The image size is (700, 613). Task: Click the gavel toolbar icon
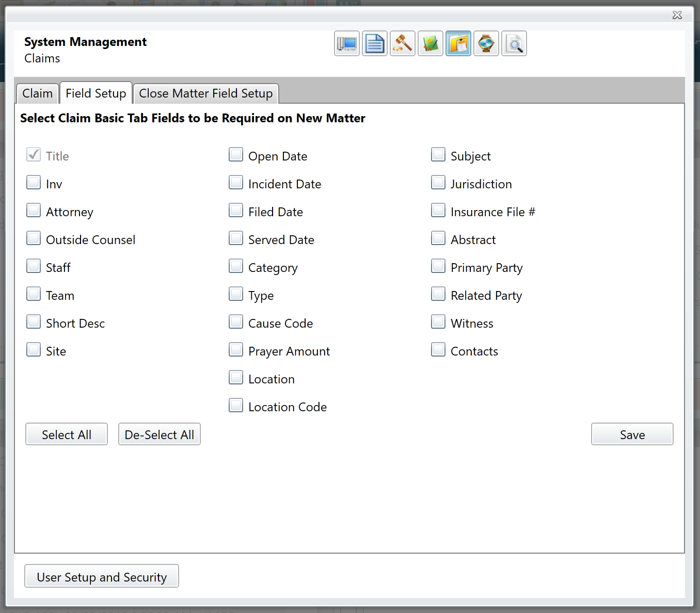tap(403, 43)
